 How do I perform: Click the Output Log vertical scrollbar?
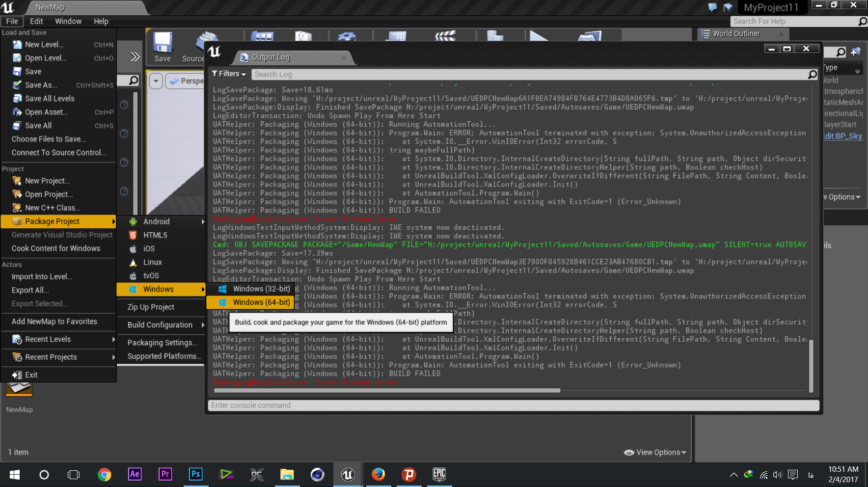811,365
